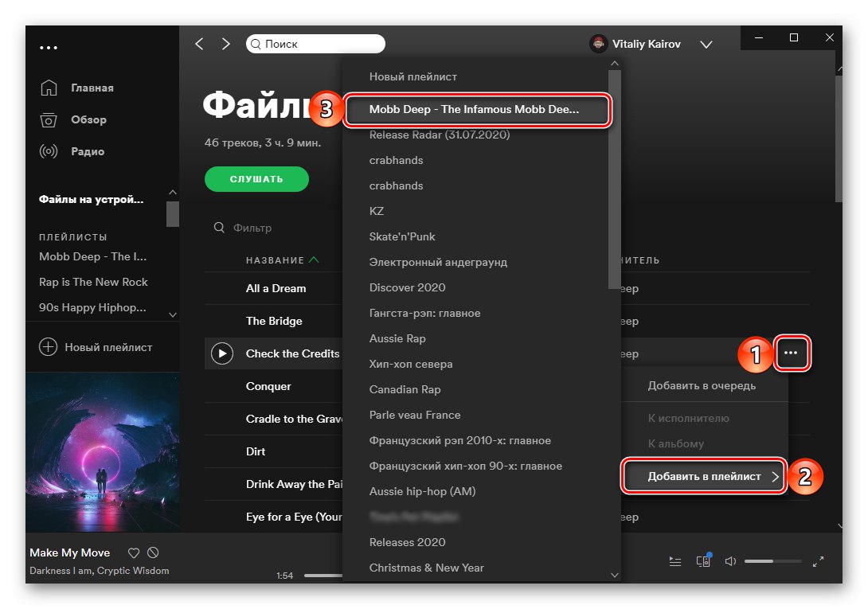The height and width of the screenshot is (609, 868).
Task: Like the track Make My Move
Action: 133,552
